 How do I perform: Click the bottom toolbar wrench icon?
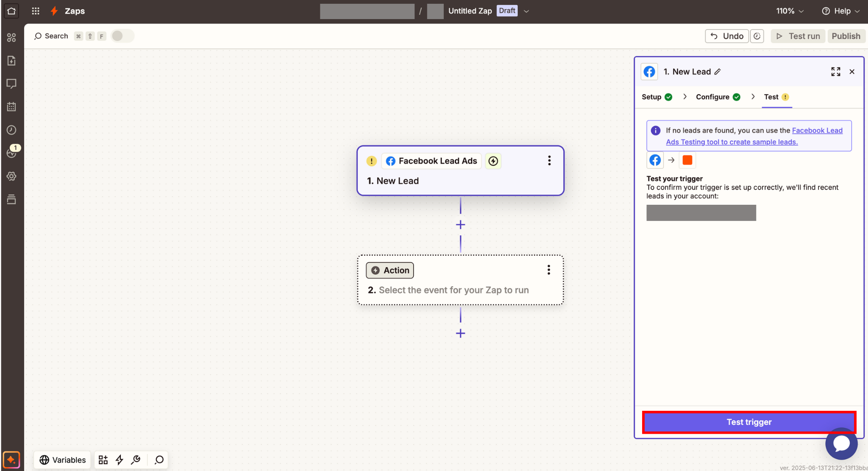pos(136,460)
